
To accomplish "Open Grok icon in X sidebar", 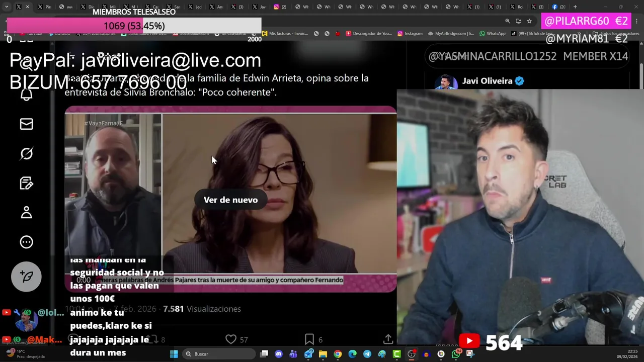I will (26, 153).
